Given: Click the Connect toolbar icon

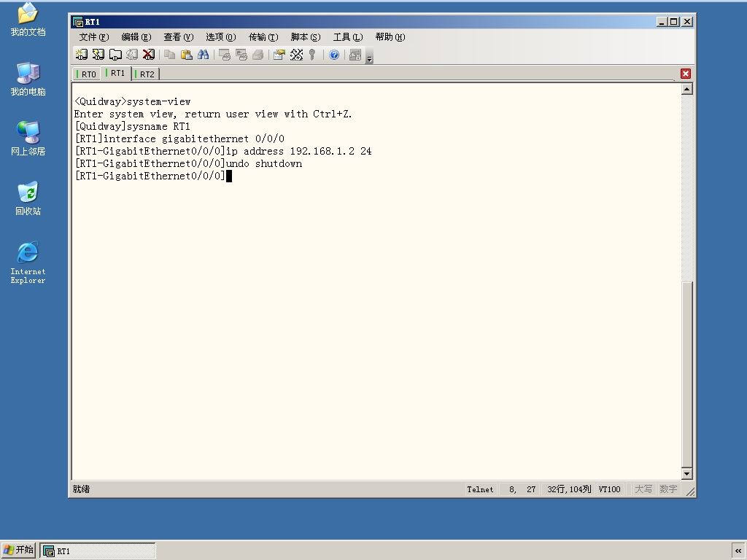Looking at the screenshot, I should click(x=82, y=55).
